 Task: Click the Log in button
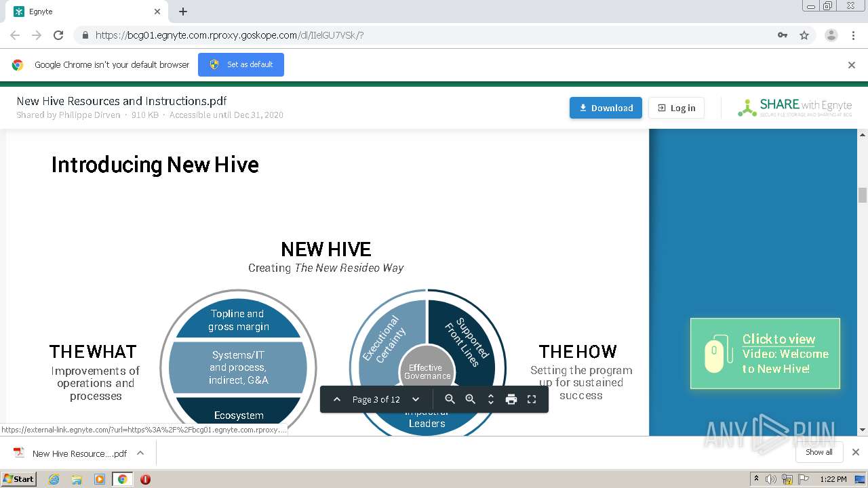(x=677, y=108)
